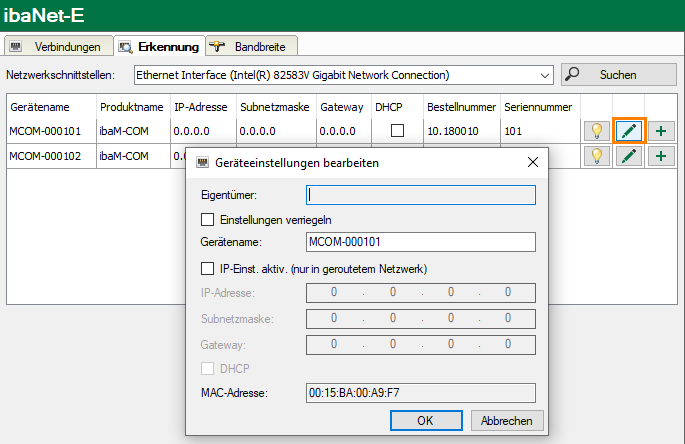Switch to the Verbindungen tab
Screen dimensions: 685x444
coord(58,47)
